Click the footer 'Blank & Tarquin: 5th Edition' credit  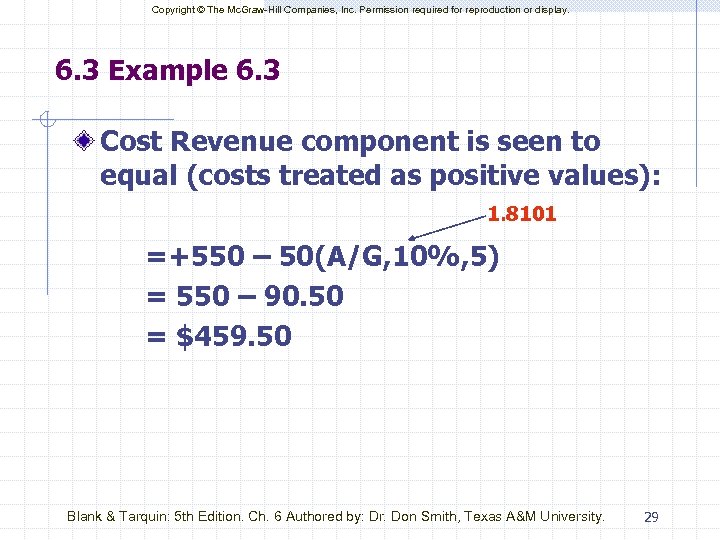click(x=336, y=516)
